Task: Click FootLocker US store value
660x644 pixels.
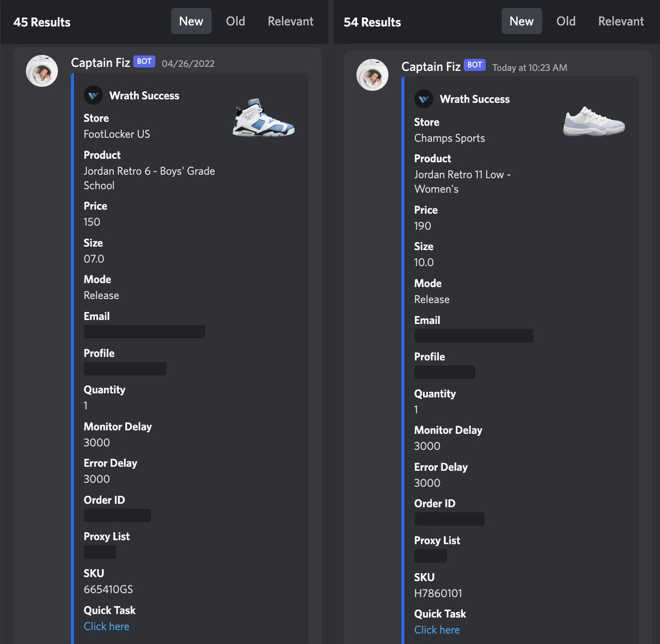Action: [117, 134]
